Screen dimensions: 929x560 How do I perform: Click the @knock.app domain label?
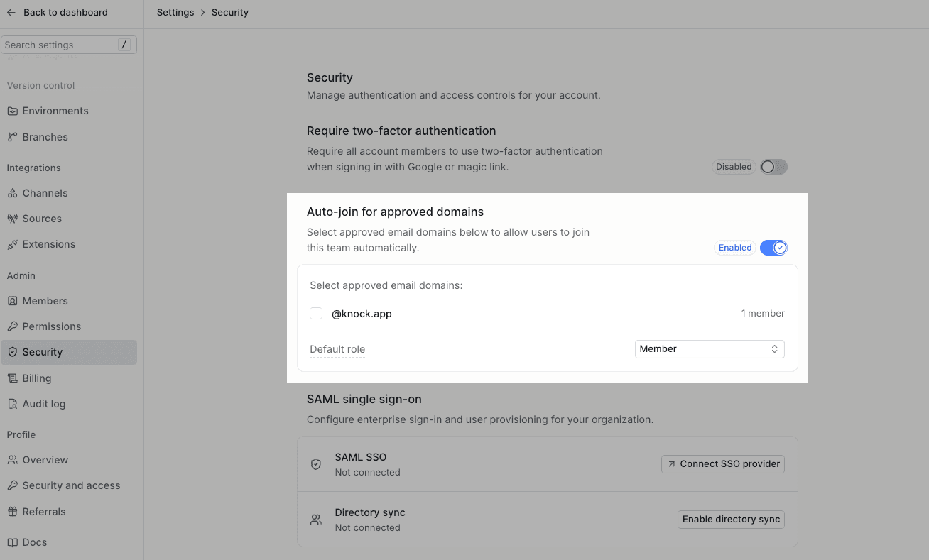362,313
